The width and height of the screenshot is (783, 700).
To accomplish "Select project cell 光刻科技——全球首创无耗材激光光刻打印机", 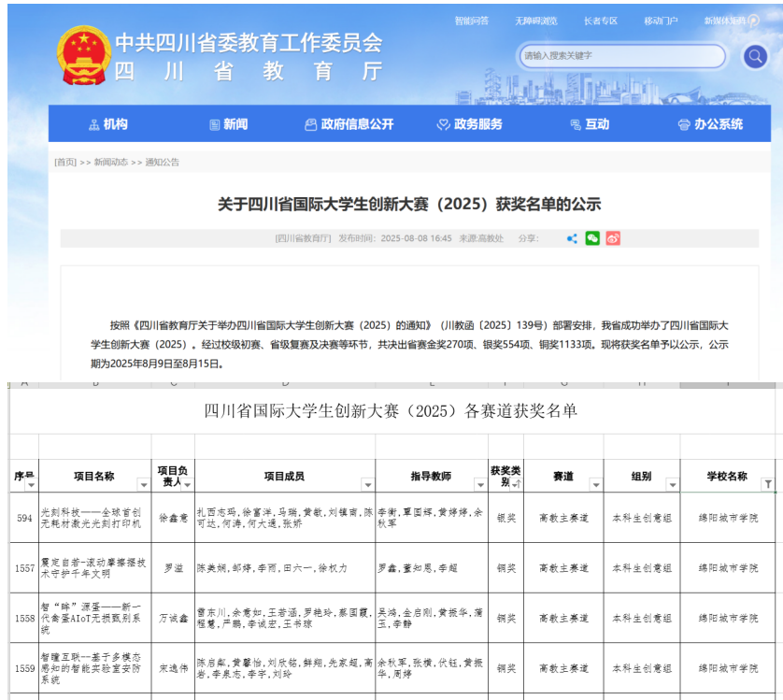I will 95,518.
